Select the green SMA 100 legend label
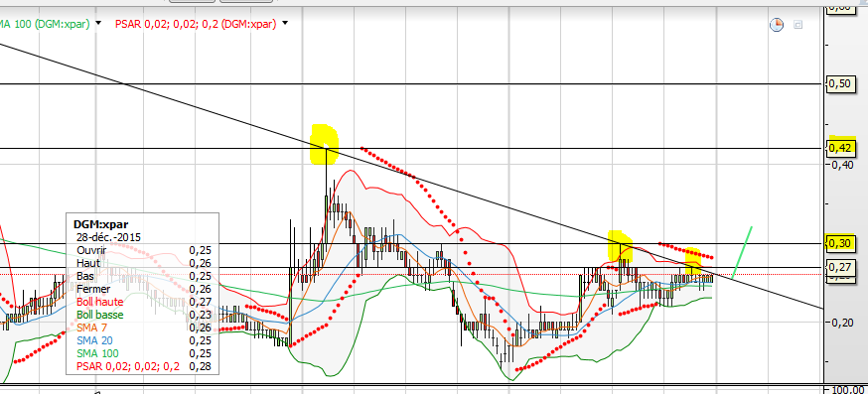Screen dimensions: 868x394 [45, 24]
